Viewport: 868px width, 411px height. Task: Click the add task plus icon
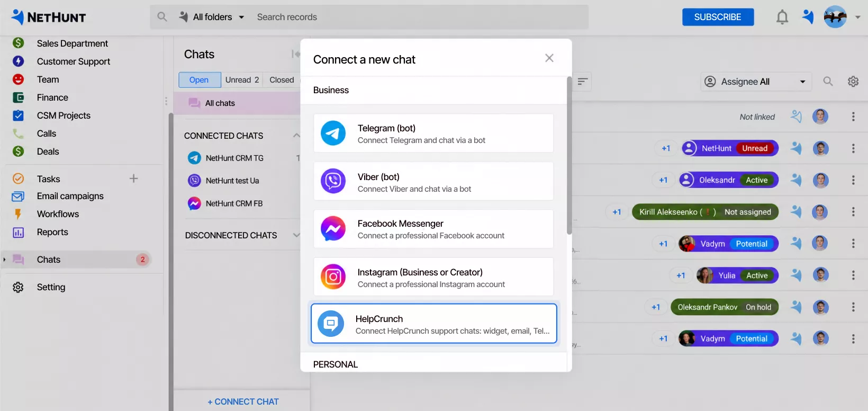[133, 178]
